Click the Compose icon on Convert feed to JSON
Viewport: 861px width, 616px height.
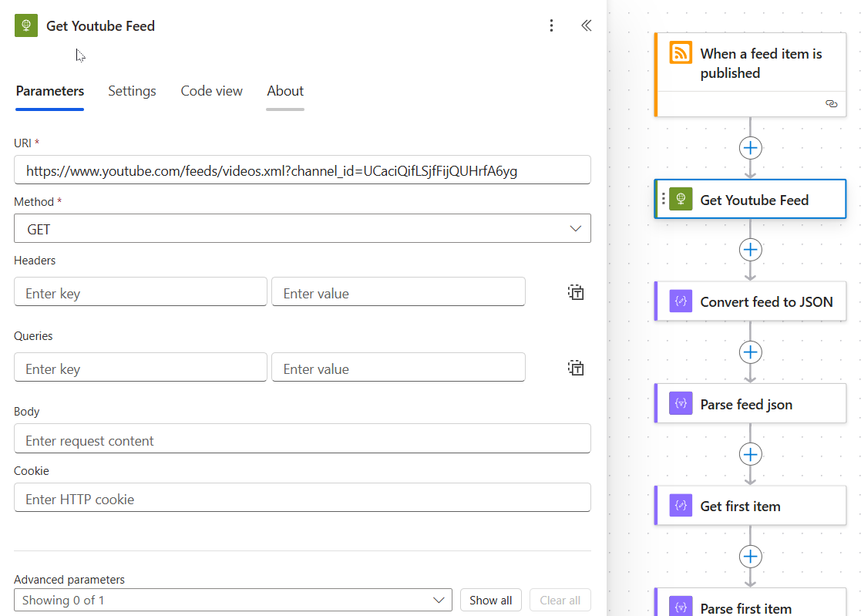[x=681, y=301]
